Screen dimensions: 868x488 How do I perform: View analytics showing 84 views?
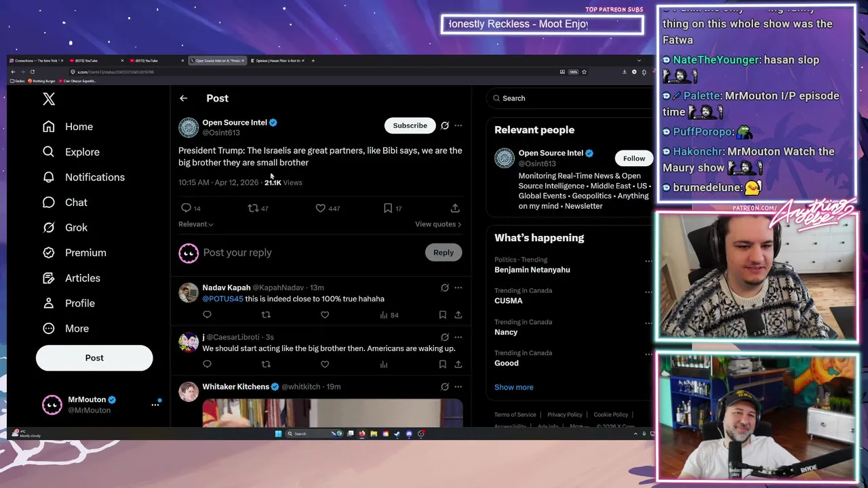click(x=389, y=314)
